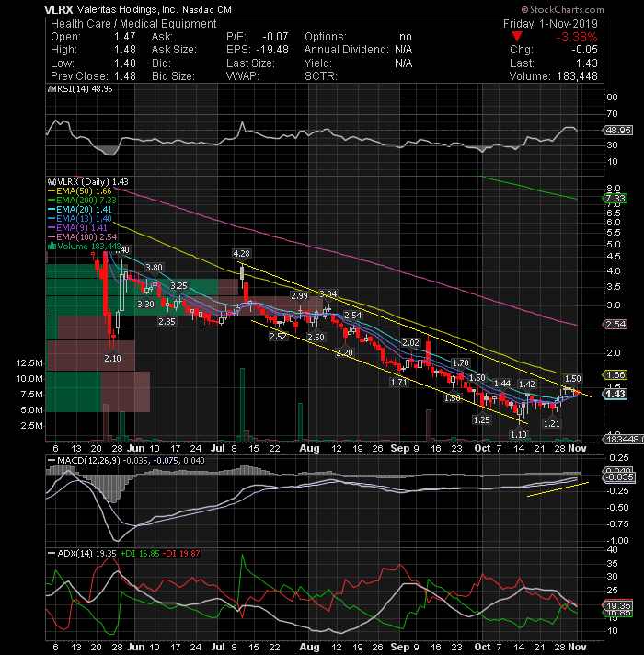
Task: Click the P/E value -0.07
Action: 275,37
